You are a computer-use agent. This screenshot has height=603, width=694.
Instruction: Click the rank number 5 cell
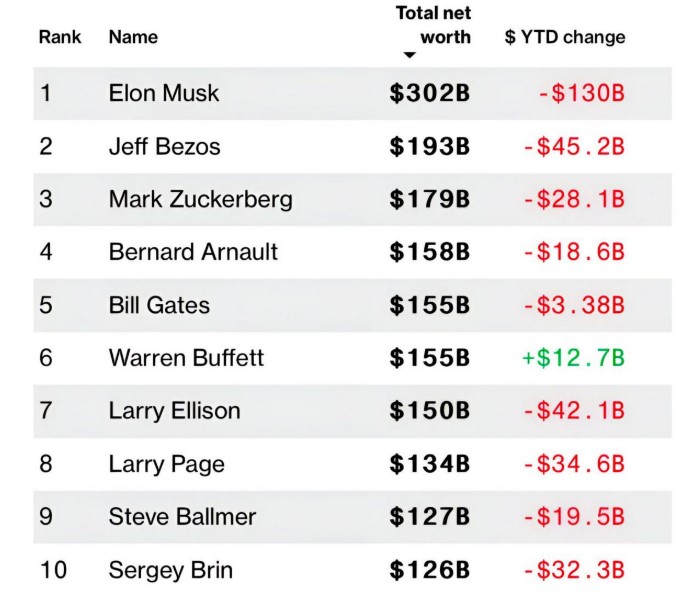[46, 305]
